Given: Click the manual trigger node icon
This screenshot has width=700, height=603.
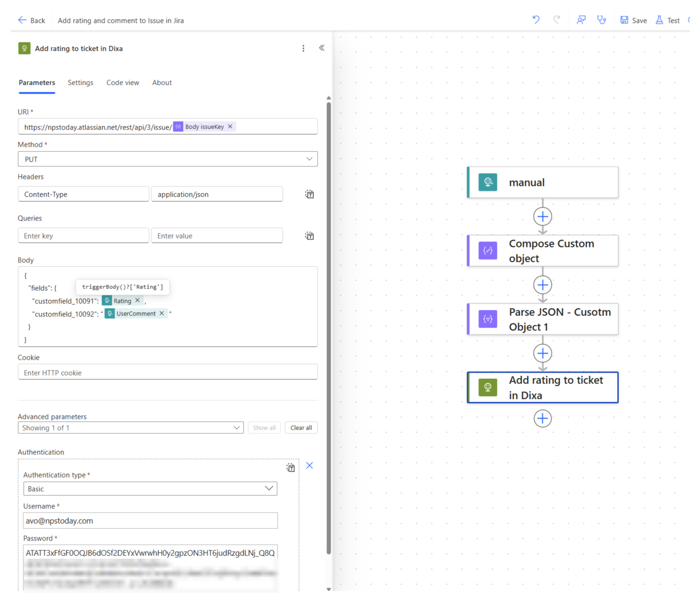Looking at the screenshot, I should (x=488, y=182).
